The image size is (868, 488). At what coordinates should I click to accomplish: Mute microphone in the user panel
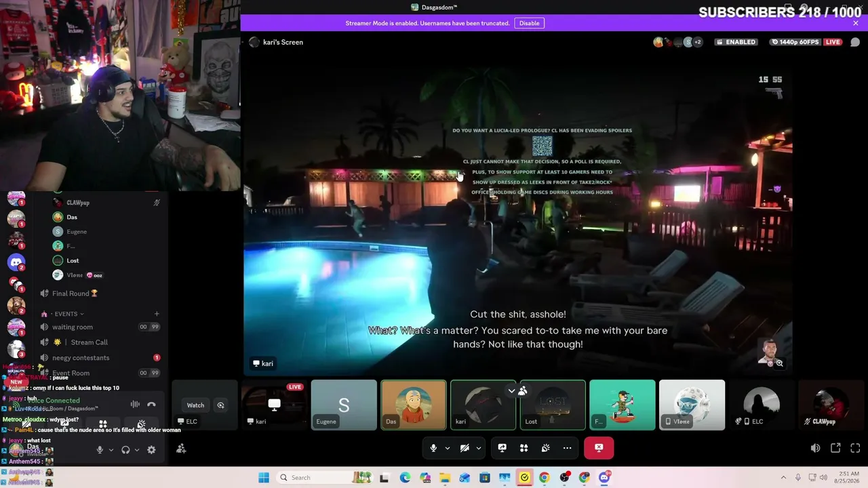[100, 449]
